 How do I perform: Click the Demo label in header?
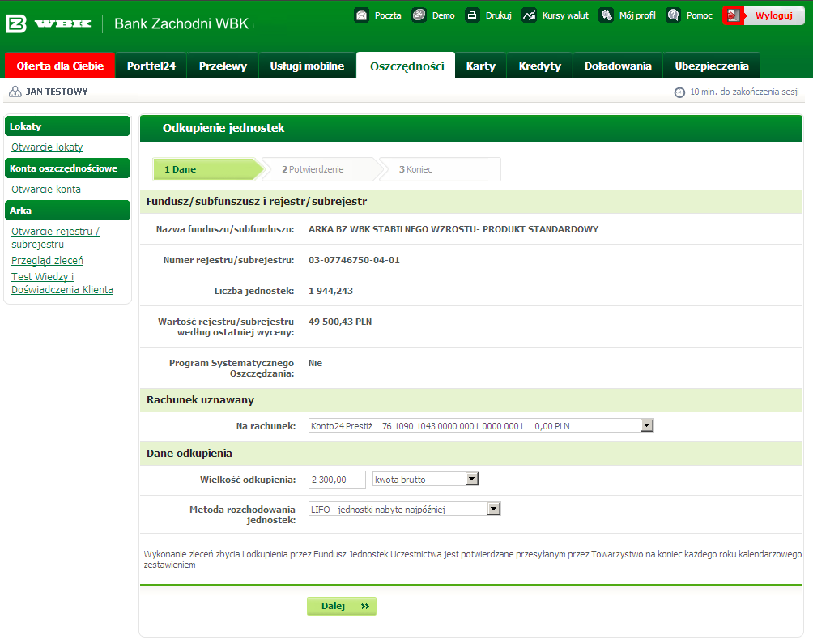tap(443, 15)
